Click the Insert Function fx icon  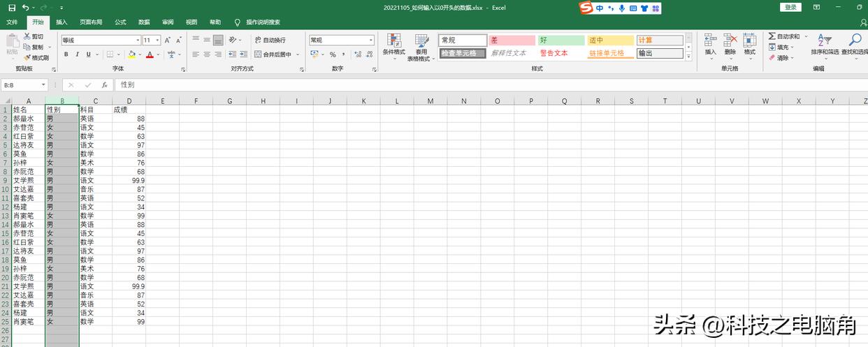[x=104, y=84]
